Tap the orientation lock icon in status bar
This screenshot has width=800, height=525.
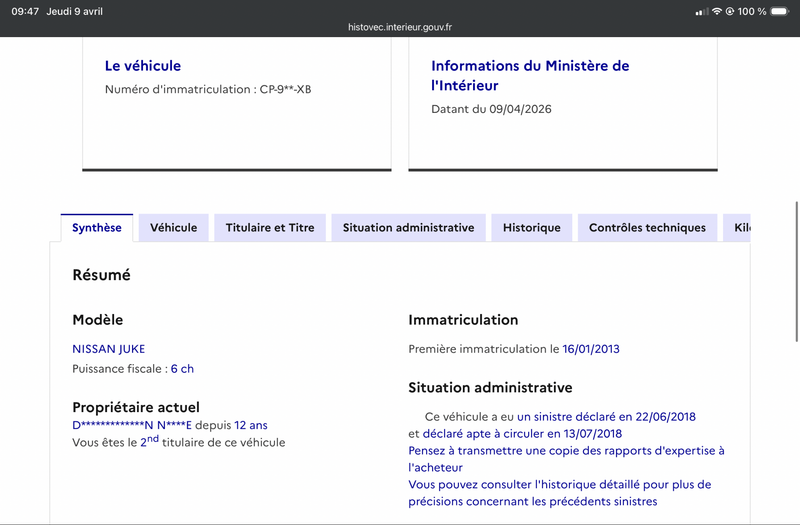point(730,11)
